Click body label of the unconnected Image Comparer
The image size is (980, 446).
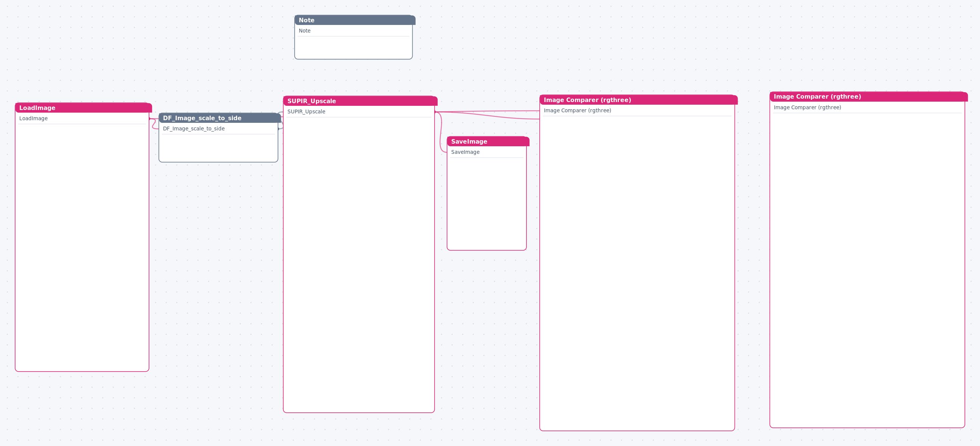[807, 108]
